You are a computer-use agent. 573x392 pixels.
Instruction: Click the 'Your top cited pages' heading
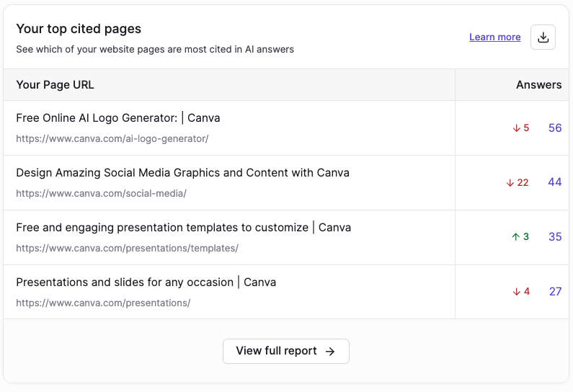[79, 29]
